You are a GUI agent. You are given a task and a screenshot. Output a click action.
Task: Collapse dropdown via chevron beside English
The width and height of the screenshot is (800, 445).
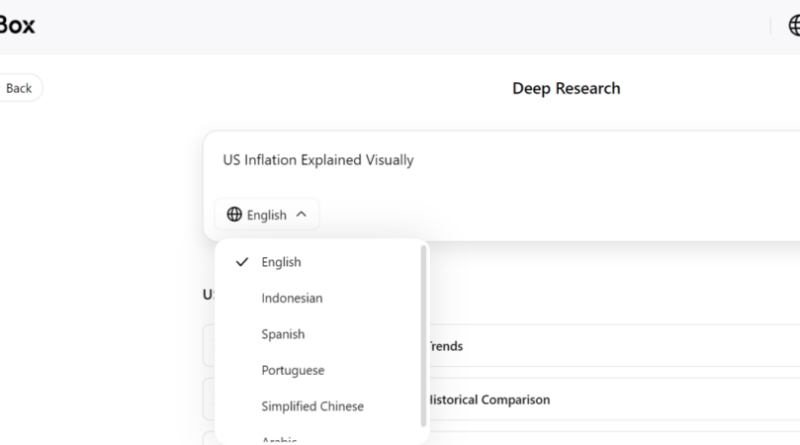click(x=302, y=214)
